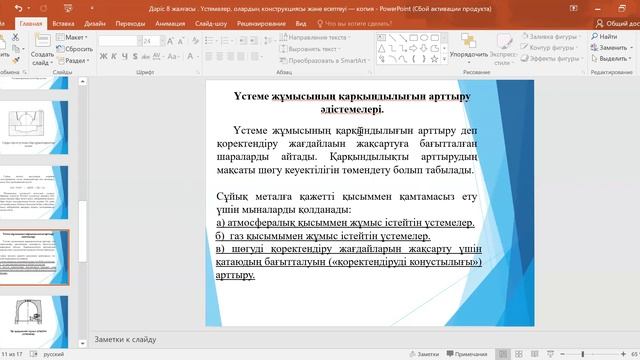Click the line spacing icon
The image size is (640, 360).
click(268, 40)
